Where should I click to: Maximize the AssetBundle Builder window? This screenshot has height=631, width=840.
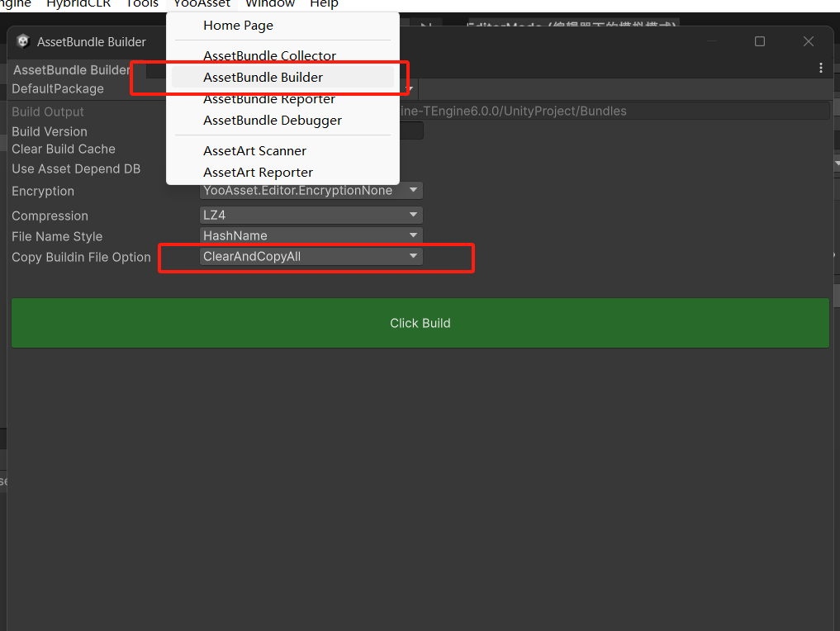tap(760, 41)
